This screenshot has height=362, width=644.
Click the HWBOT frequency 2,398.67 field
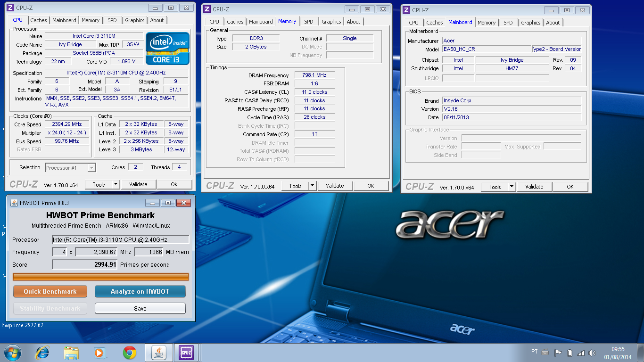click(x=96, y=252)
